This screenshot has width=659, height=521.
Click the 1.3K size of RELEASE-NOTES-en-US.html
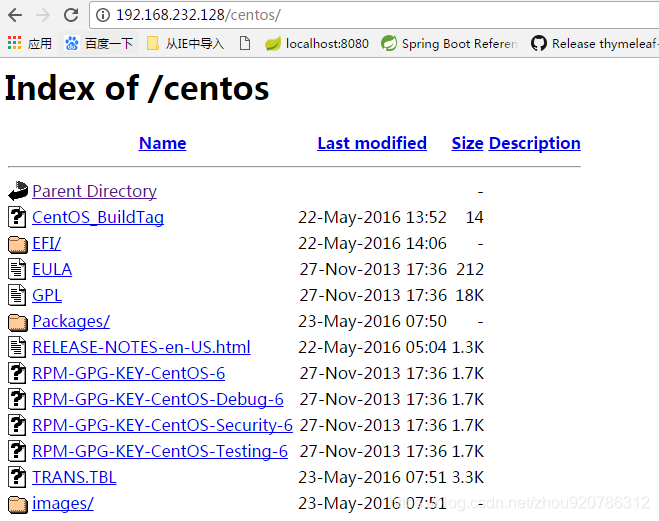(x=468, y=348)
